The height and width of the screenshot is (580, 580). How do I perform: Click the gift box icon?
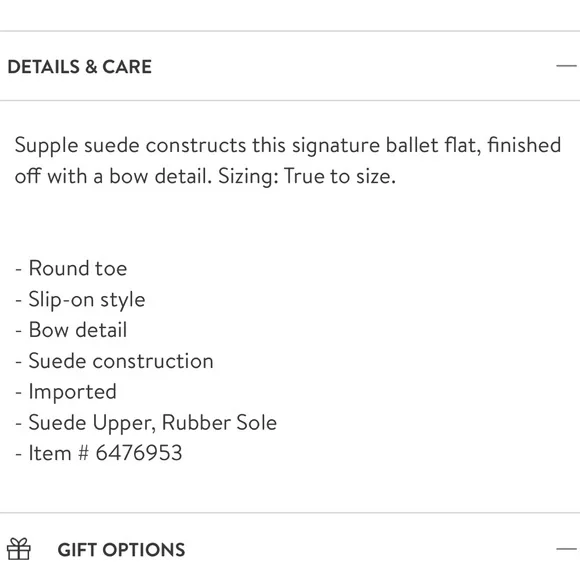(x=19, y=549)
